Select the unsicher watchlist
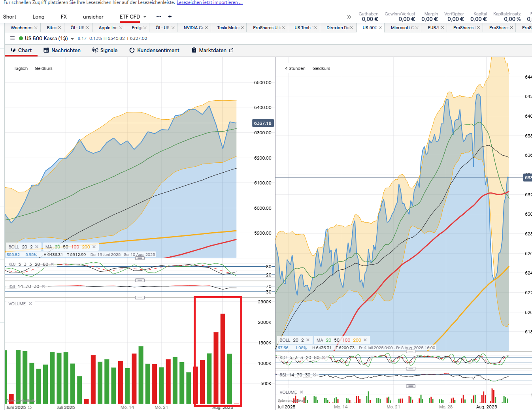Image resolution: width=532 pixels, height=410 pixels. [x=93, y=17]
